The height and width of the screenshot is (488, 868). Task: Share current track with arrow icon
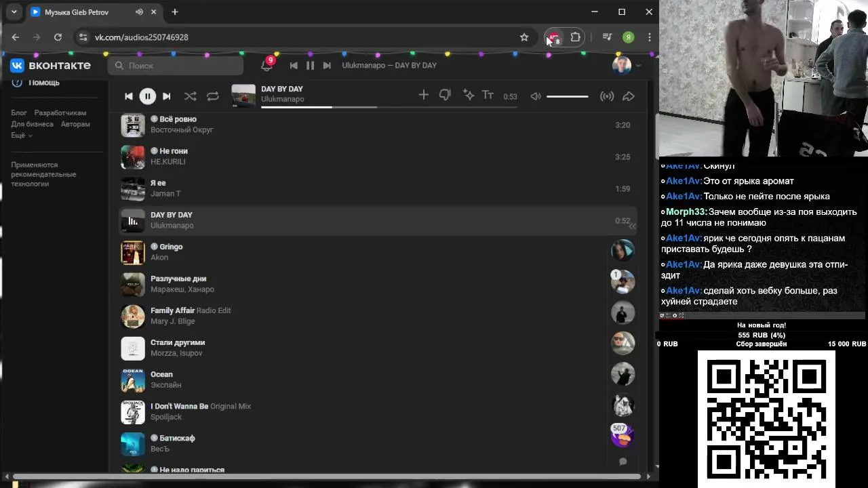pos(629,96)
